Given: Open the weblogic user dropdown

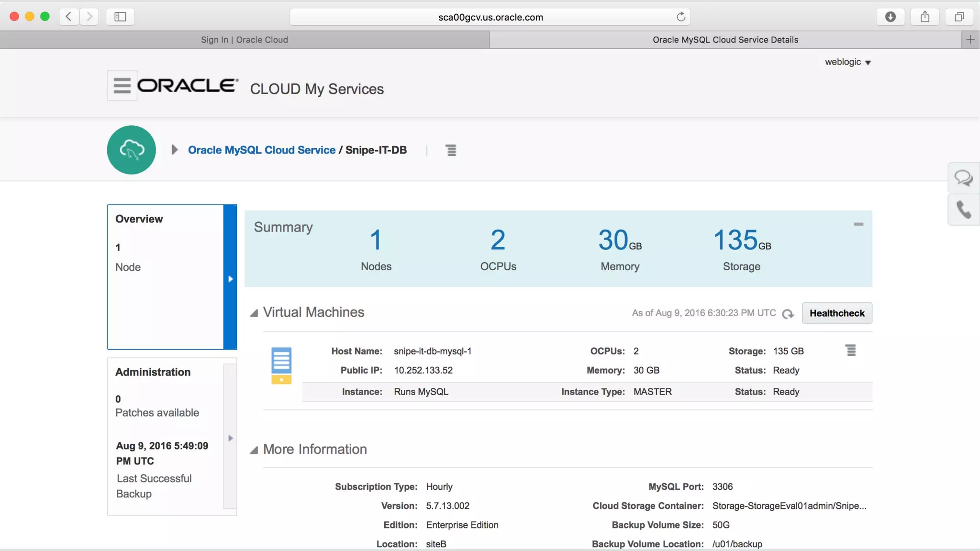Looking at the screenshot, I should pyautogui.click(x=847, y=62).
